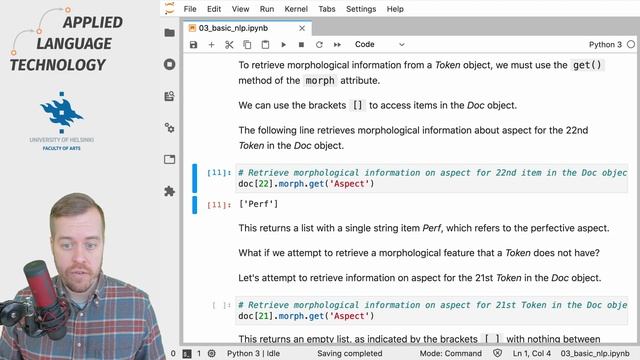Click Python 3 | Idle in status bar

253,353
